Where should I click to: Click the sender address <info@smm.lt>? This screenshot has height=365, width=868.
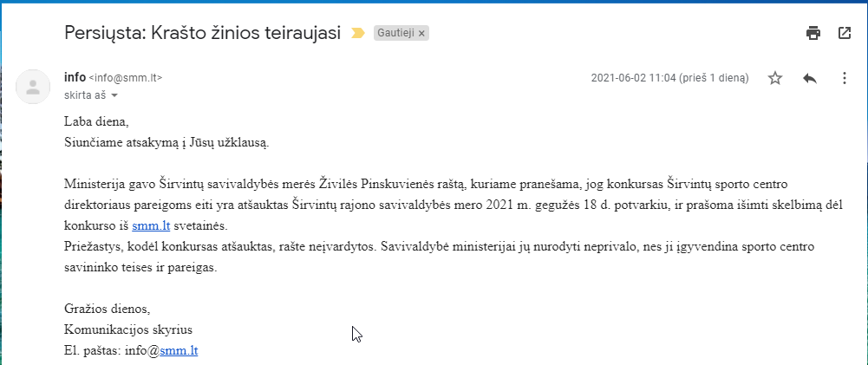point(126,78)
